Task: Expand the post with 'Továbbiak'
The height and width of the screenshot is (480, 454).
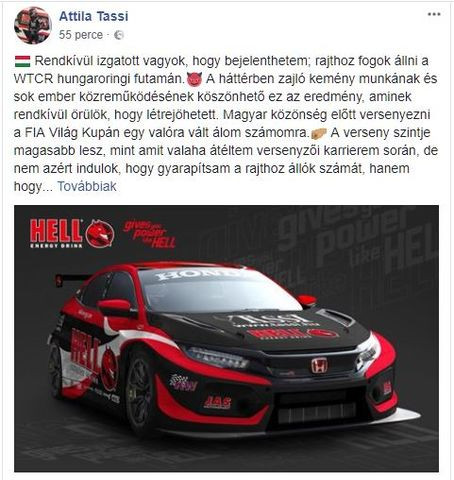Action: tap(87, 186)
